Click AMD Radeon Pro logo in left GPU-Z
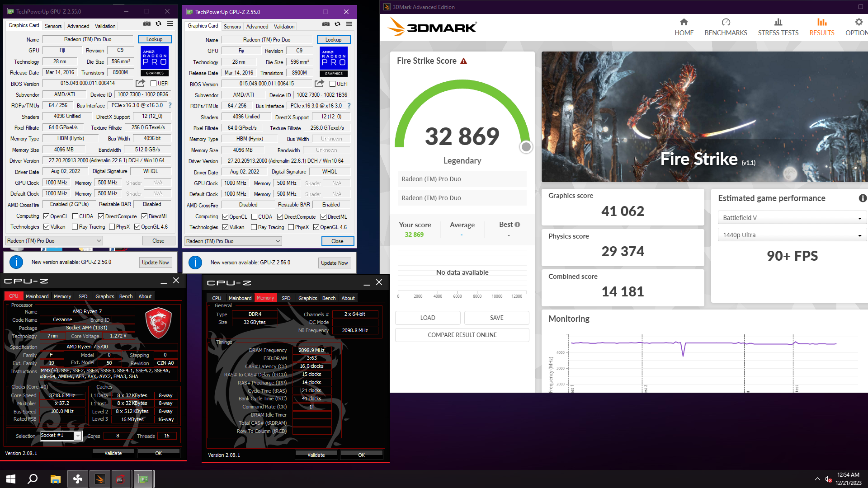 pyautogui.click(x=155, y=61)
